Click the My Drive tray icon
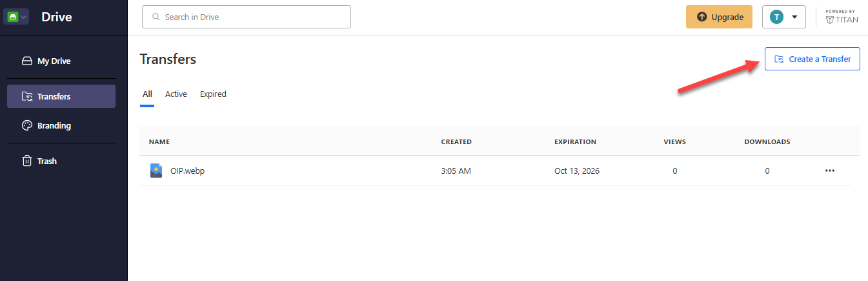The height and width of the screenshot is (281, 868). 27,61
